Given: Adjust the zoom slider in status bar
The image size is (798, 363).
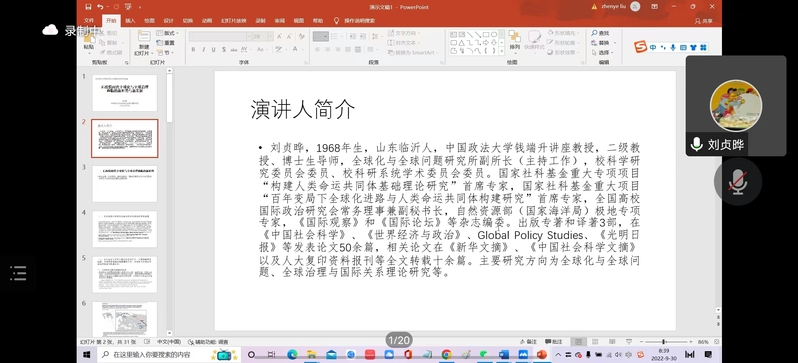Looking at the screenshot, I should (x=663, y=342).
